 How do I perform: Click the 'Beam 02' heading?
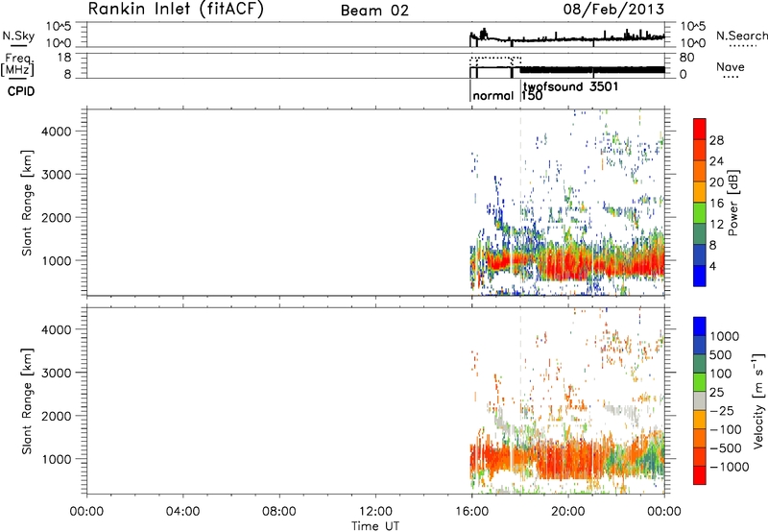(x=374, y=11)
